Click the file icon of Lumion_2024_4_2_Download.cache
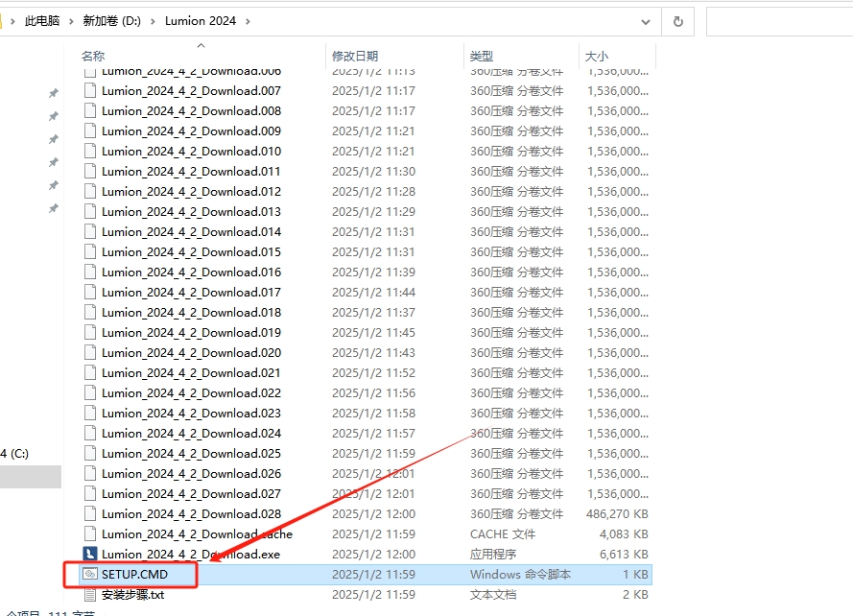Screen dimensions: 853x616 [x=90, y=533]
